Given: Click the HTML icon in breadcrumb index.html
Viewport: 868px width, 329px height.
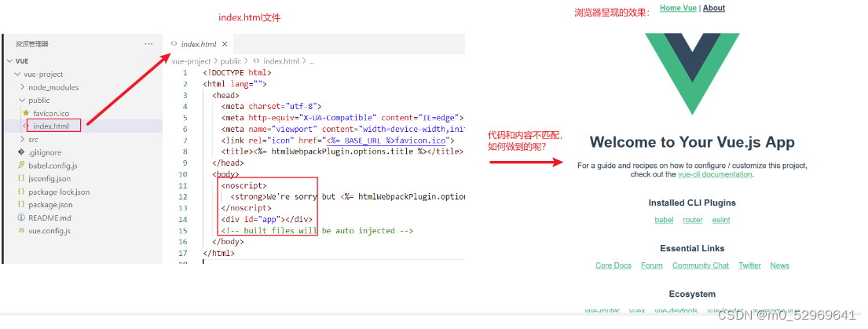Looking at the screenshot, I should click(256, 61).
